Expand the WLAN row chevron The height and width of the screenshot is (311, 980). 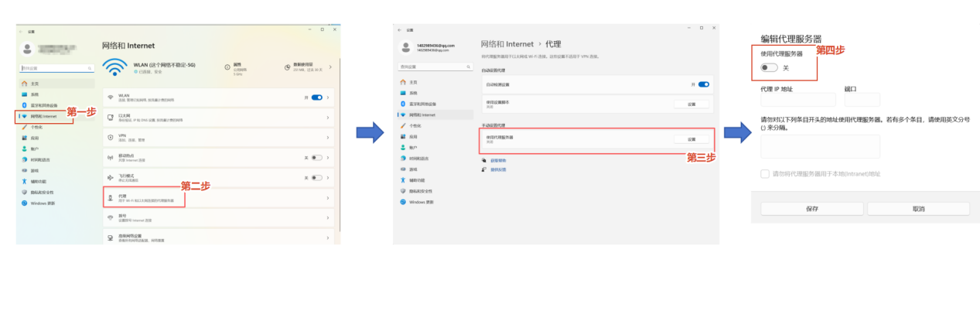pyautogui.click(x=328, y=97)
